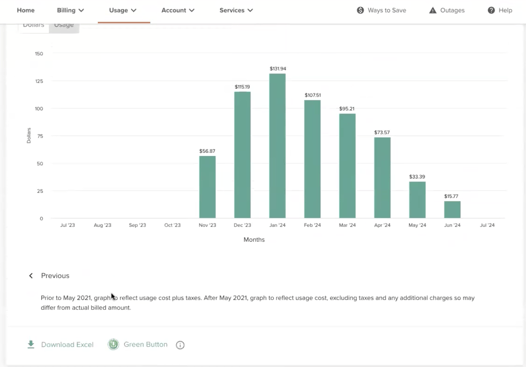The height and width of the screenshot is (367, 526).
Task: Click the Jun '24 bar showing $15.77
Action: click(x=452, y=210)
